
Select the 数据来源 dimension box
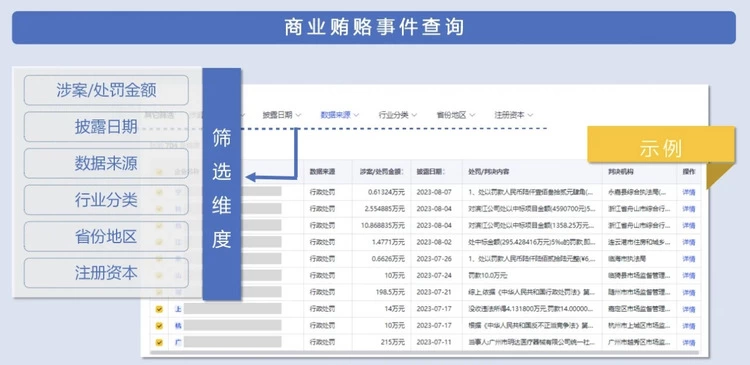pyautogui.click(x=106, y=163)
